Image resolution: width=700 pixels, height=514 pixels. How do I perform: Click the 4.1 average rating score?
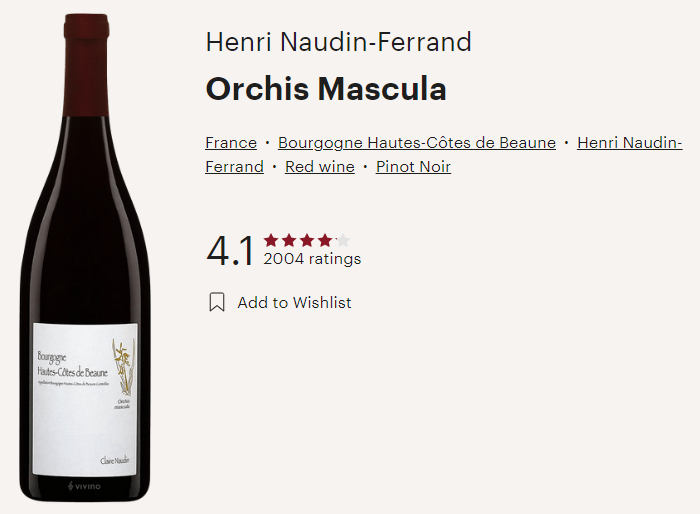coord(230,251)
